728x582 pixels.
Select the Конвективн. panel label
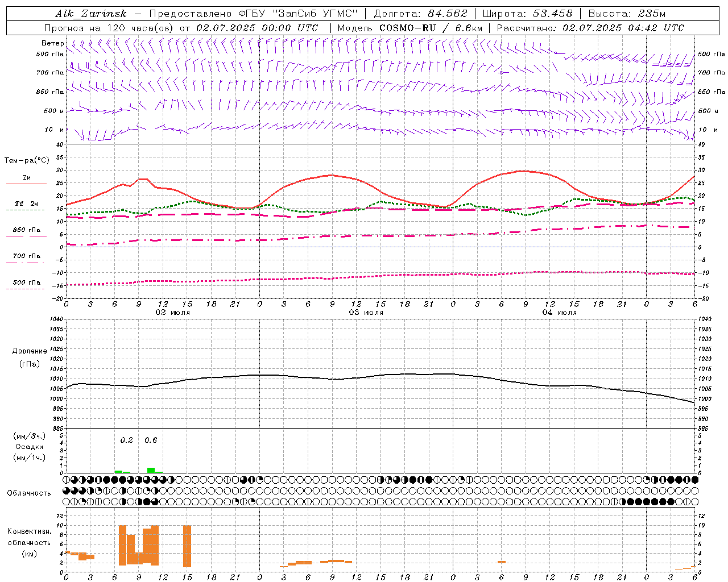click(29, 531)
